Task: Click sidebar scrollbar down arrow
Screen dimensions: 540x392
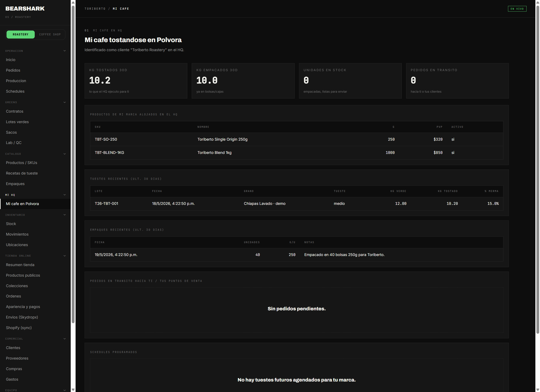Action: click(73, 390)
